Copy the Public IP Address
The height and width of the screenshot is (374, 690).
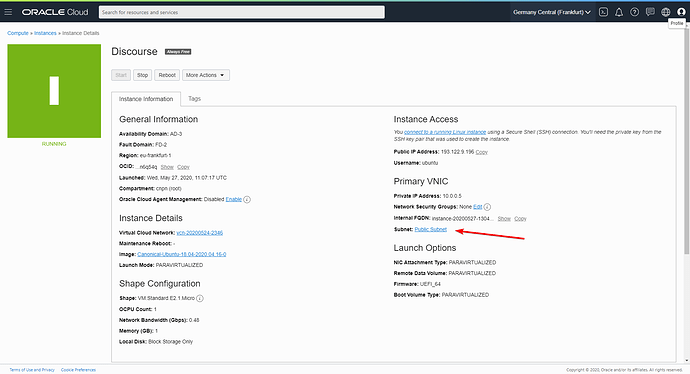tap(481, 152)
